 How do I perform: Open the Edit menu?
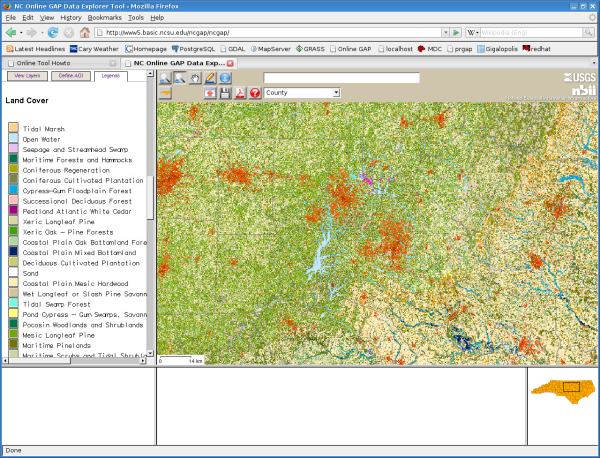28,18
